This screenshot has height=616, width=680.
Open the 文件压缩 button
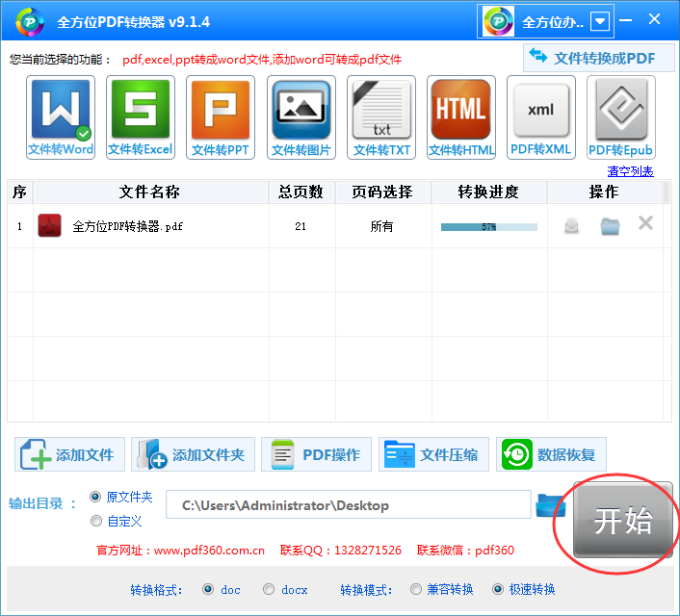tap(433, 454)
